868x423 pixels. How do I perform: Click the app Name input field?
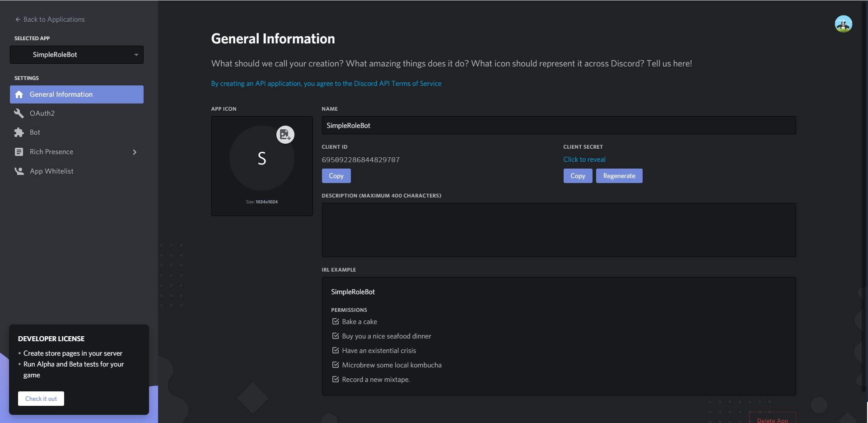558,126
